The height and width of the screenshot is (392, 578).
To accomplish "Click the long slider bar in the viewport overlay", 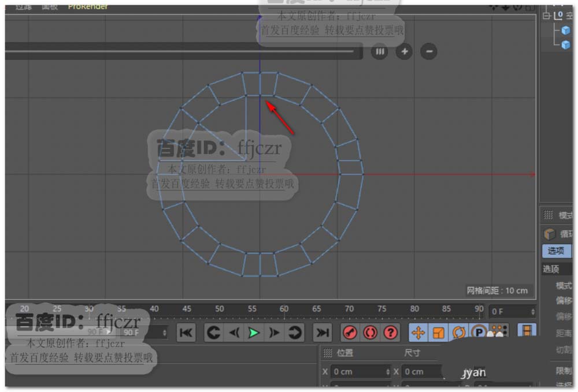I will point(183,51).
